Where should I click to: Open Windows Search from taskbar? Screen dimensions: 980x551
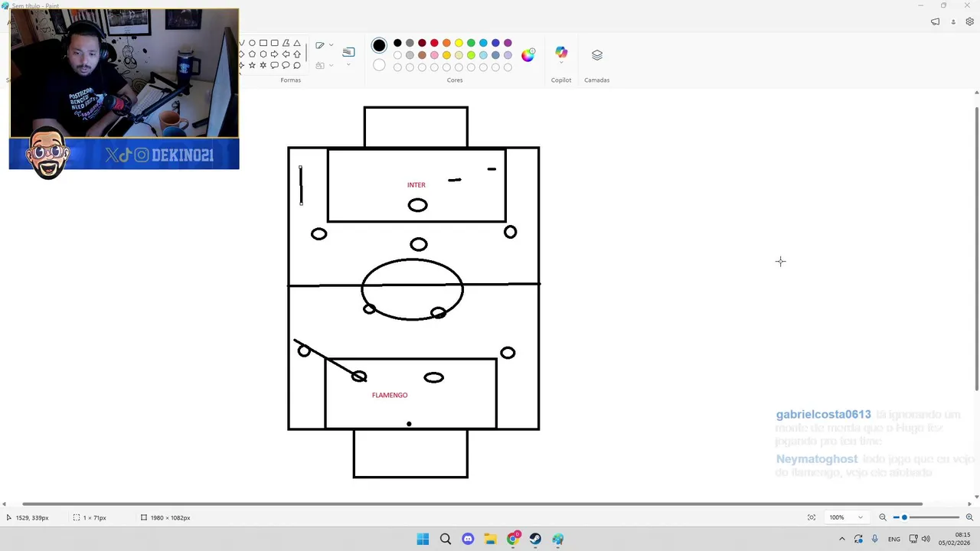[x=446, y=540]
